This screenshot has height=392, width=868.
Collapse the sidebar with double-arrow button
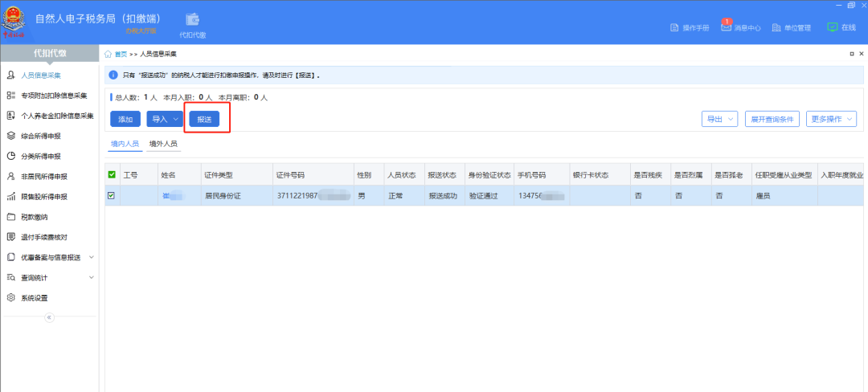(x=49, y=317)
